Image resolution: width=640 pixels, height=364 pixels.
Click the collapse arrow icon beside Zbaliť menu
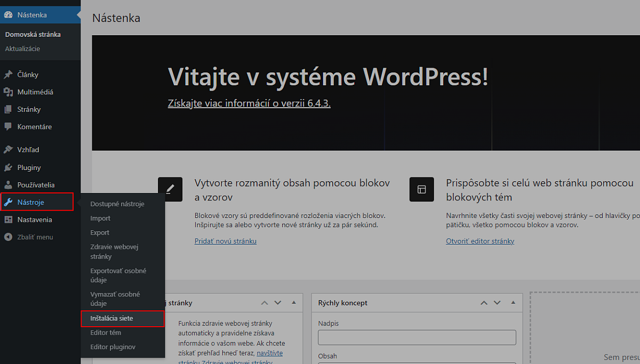click(8, 237)
